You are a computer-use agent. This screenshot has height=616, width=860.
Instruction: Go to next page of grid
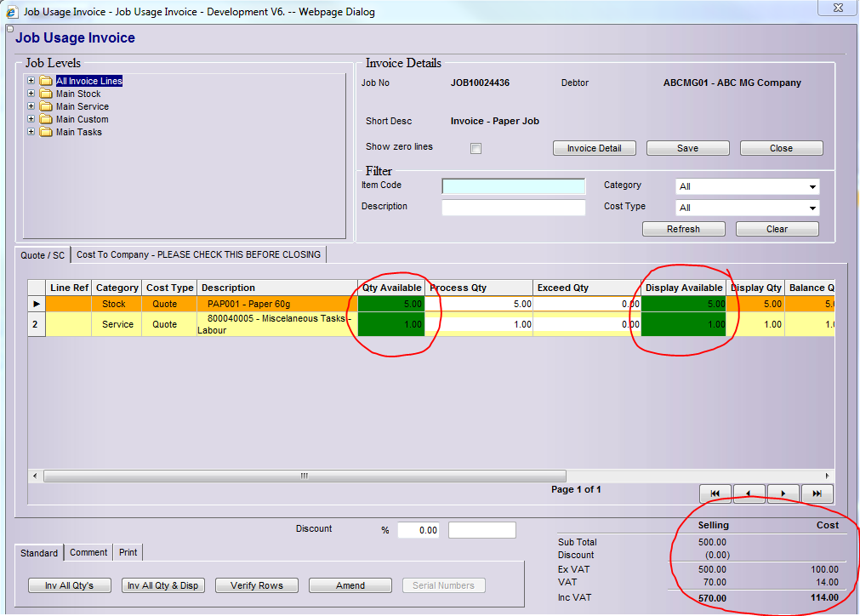coord(783,494)
